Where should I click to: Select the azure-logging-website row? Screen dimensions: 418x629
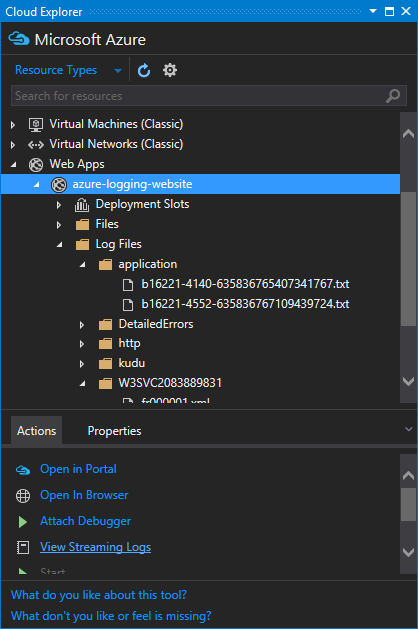pyautogui.click(x=201, y=184)
